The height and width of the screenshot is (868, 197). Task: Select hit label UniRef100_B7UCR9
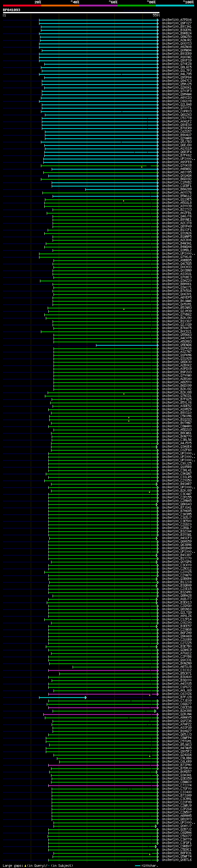(x=176, y=128)
